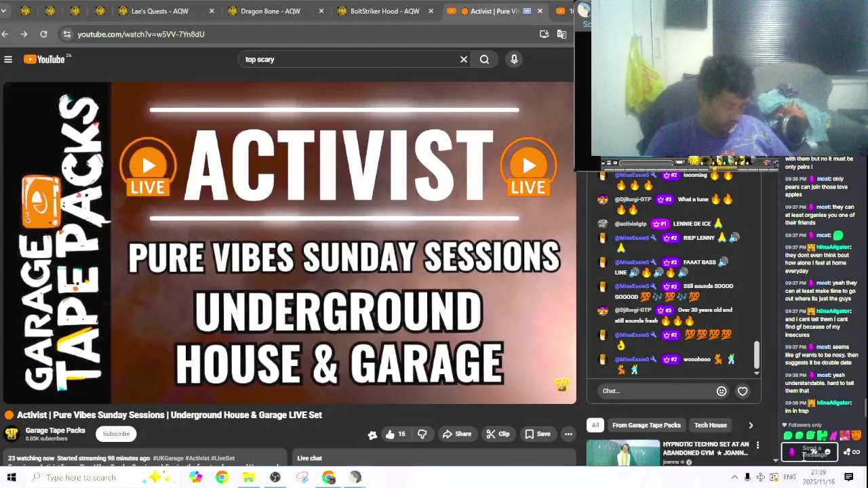Open Copilot from the taskbar

195,477
